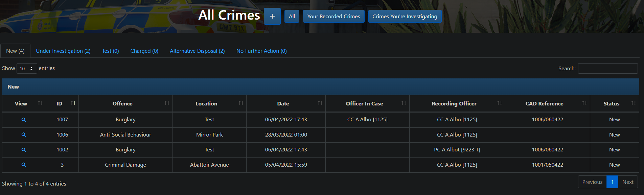Click the plus icon to add crime
This screenshot has height=195, width=644.
pos(272,16)
